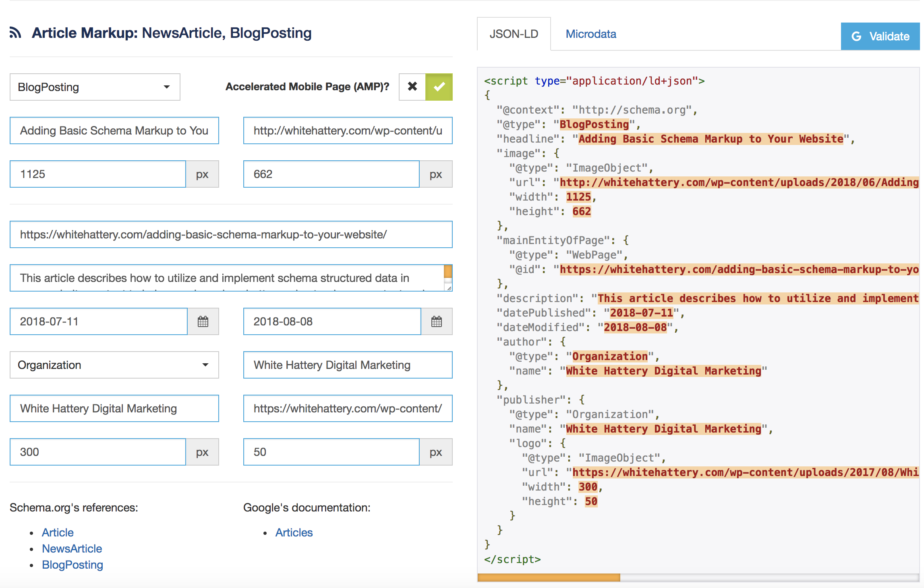Screen dimensions: 924x588
Task: Click the 'Accelerated Mobile Page (AMP)?' label
Action: (307, 87)
